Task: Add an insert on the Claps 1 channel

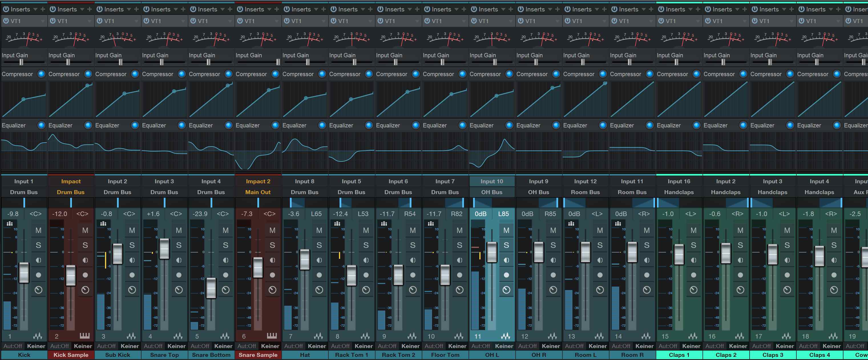Action: [698, 9]
